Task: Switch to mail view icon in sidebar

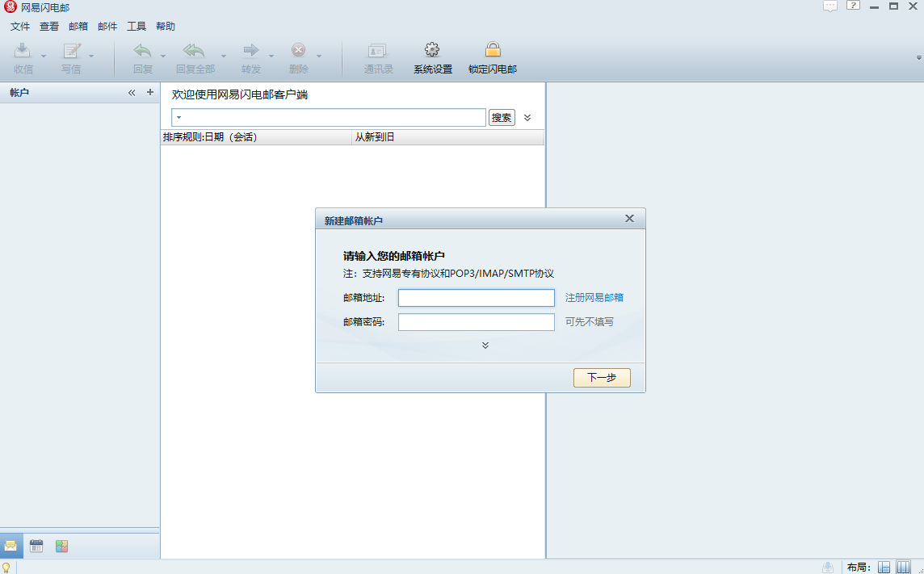Action: coord(11,547)
